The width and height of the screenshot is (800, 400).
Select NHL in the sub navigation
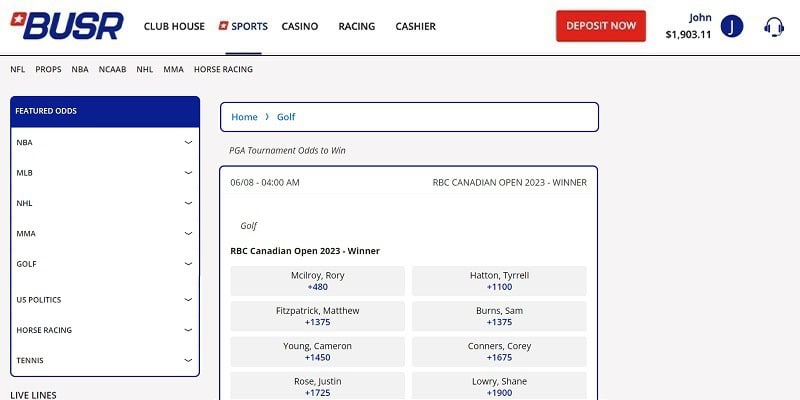(145, 69)
